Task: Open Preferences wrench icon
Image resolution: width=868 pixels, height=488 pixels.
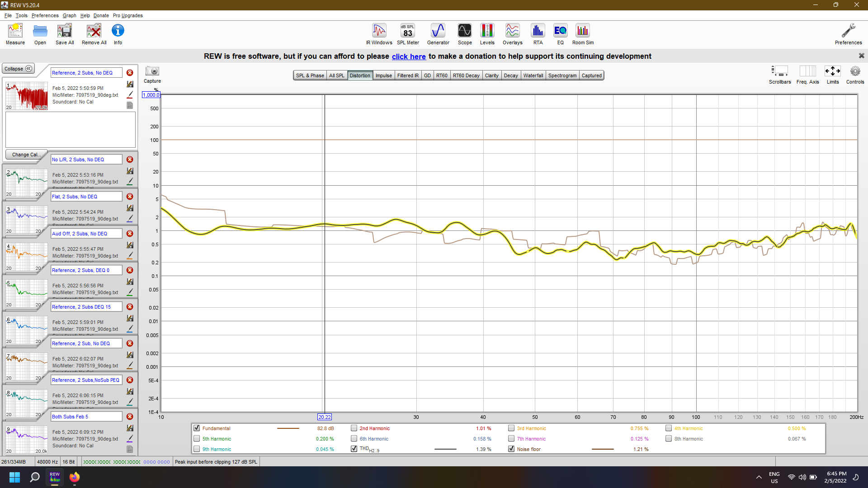Action: (848, 34)
